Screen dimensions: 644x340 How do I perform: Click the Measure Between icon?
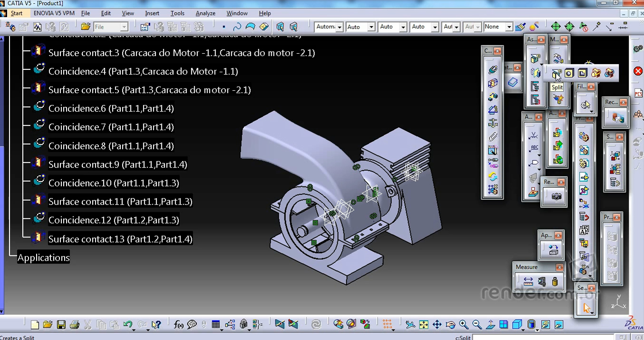click(528, 282)
